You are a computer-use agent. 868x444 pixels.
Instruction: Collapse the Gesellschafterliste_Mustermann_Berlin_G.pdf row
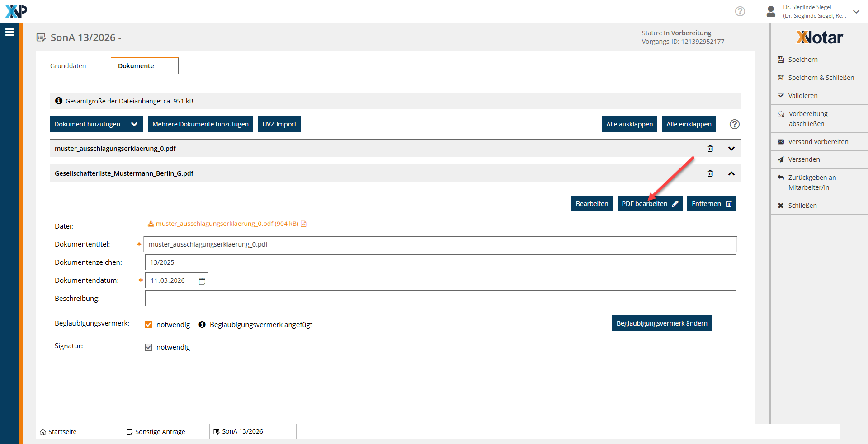pyautogui.click(x=731, y=173)
